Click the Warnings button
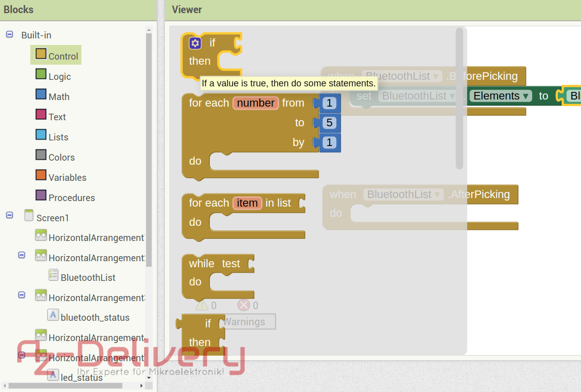The width and height of the screenshot is (581, 392). pyautogui.click(x=248, y=322)
